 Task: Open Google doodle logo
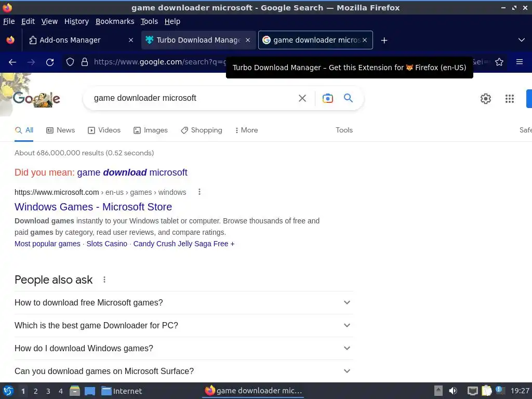coord(37,98)
